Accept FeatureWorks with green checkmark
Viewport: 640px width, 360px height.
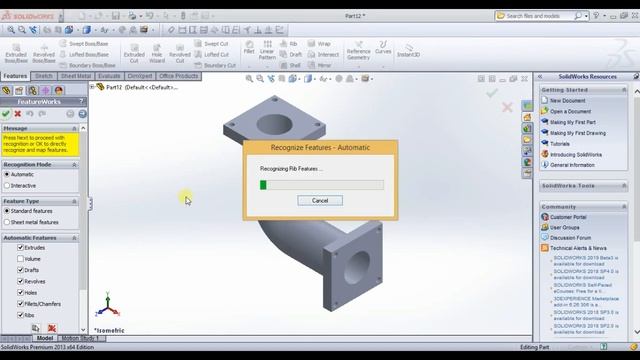(x=6, y=114)
